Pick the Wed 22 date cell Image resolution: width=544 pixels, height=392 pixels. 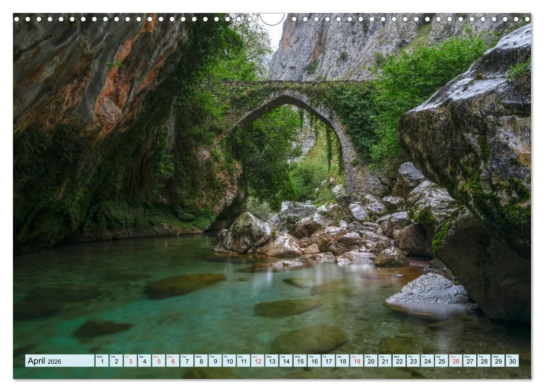click(x=399, y=361)
